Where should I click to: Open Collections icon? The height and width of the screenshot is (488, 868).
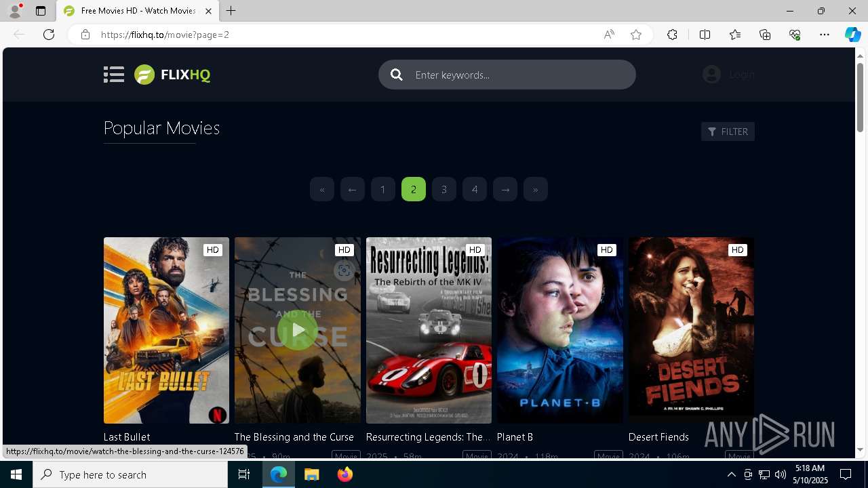[765, 35]
